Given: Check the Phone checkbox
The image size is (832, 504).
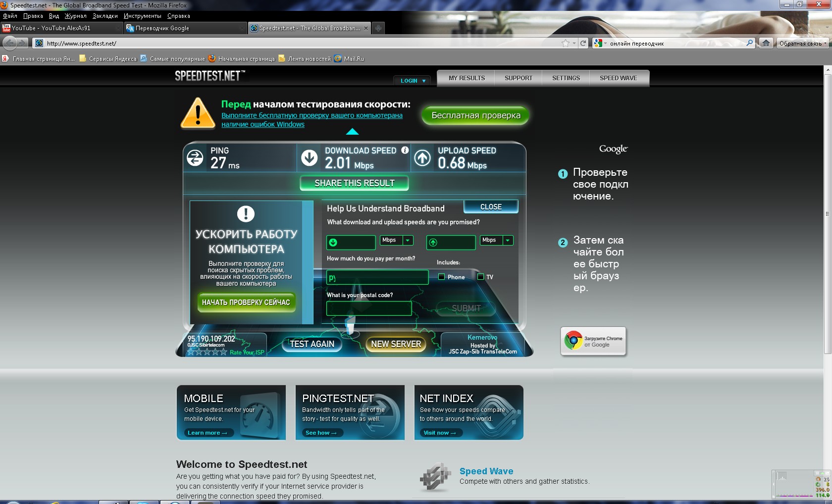Looking at the screenshot, I should tap(441, 277).
